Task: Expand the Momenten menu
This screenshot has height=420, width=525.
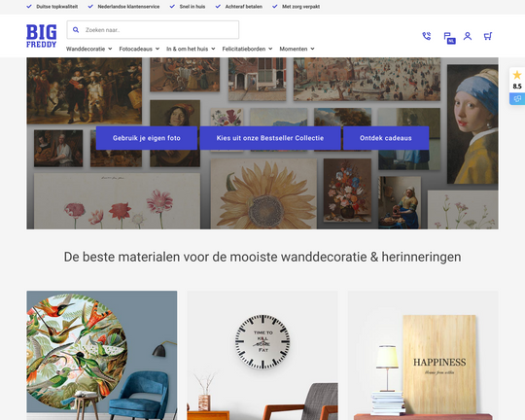Action: 297,49
